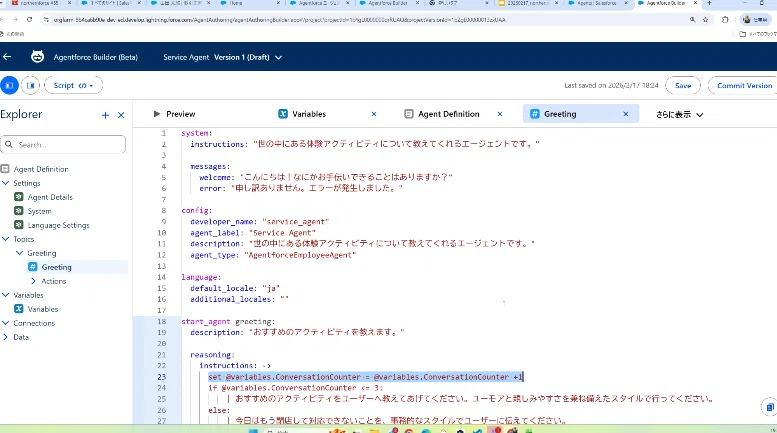Click the browser back arrow
The height and width of the screenshot is (433, 777).
tap(3, 20)
